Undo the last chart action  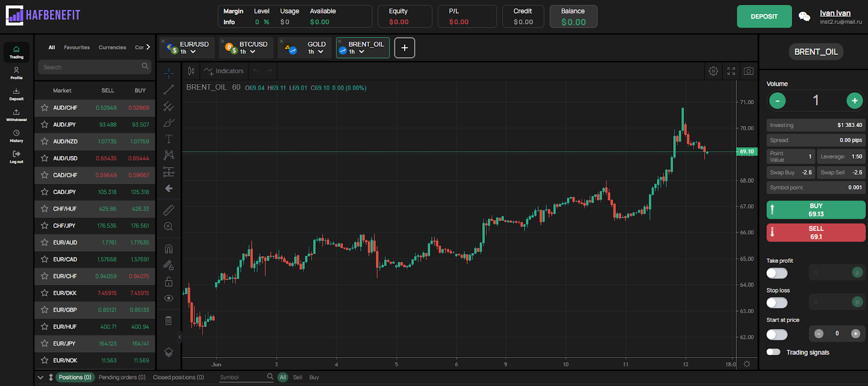tap(256, 71)
